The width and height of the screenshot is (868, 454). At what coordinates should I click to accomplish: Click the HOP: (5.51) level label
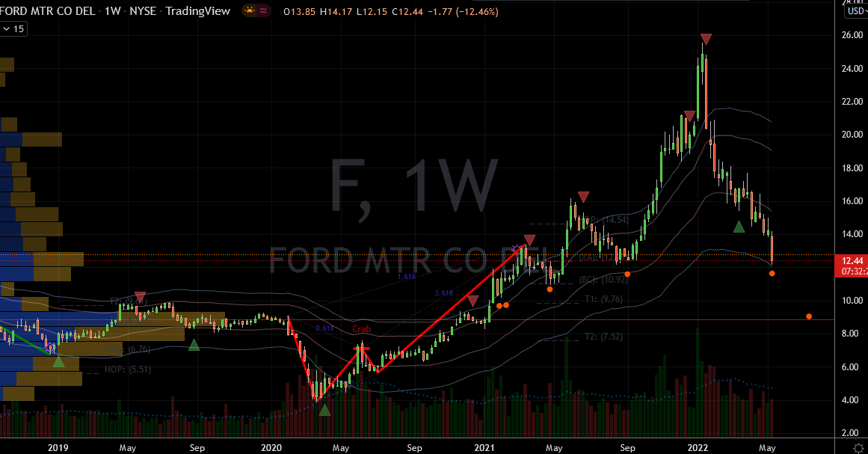pos(128,369)
